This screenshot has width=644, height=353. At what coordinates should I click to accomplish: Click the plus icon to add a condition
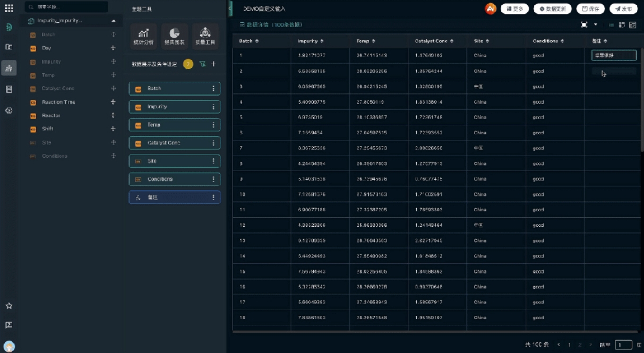213,64
